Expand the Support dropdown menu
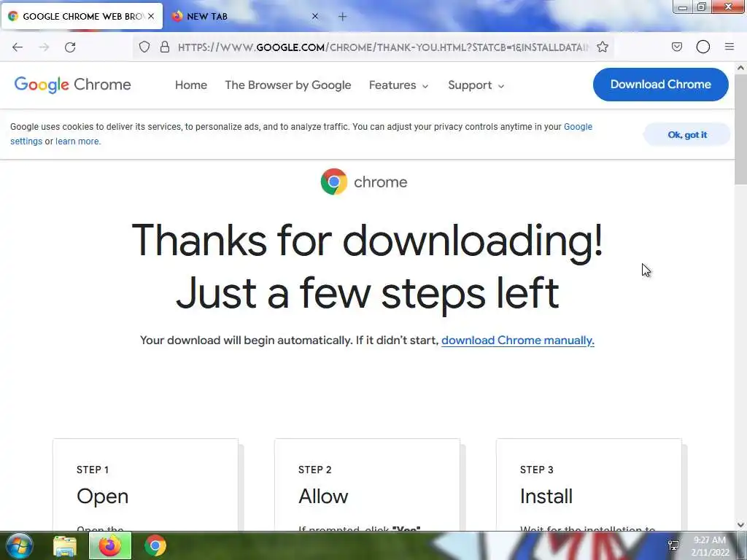Screen dimensions: 747x560 (476, 85)
